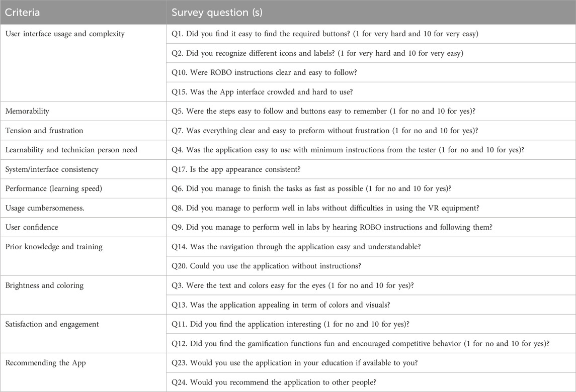Select the Q2 icons and labels question row

(371, 53)
